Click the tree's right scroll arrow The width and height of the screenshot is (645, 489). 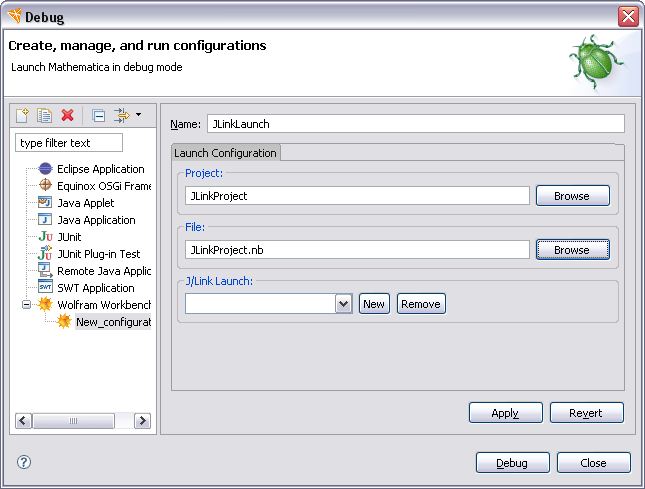pos(143,421)
